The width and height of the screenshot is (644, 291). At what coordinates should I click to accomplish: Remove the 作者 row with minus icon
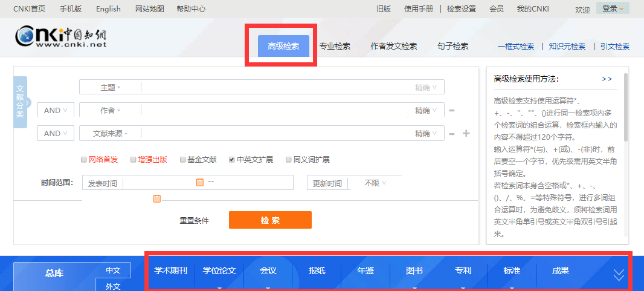click(452, 111)
